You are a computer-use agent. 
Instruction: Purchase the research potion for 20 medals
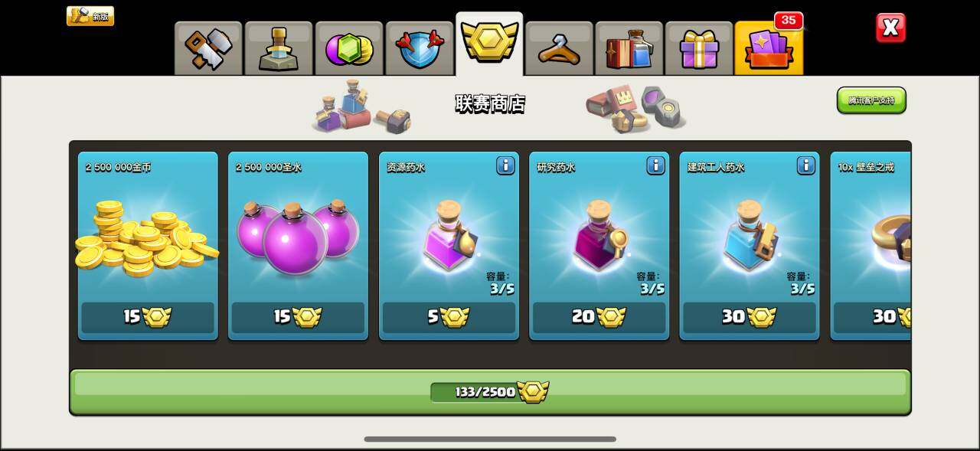click(x=599, y=317)
